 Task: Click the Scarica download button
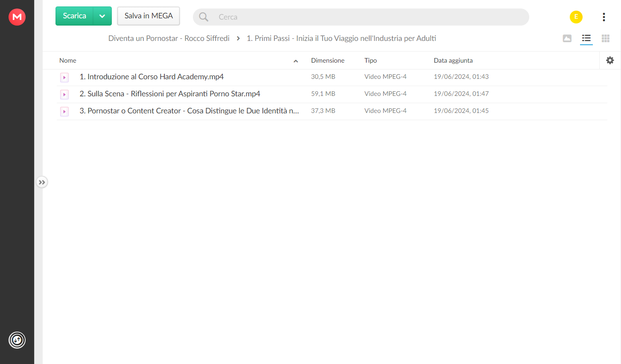pyautogui.click(x=75, y=16)
